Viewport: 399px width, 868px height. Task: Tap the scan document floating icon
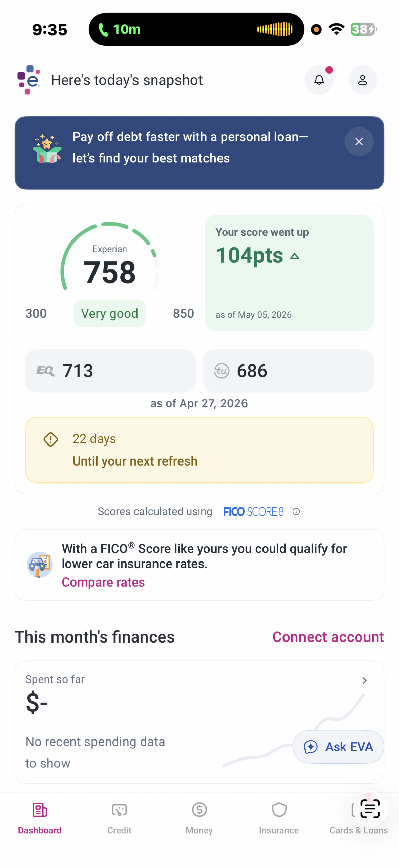(370, 809)
